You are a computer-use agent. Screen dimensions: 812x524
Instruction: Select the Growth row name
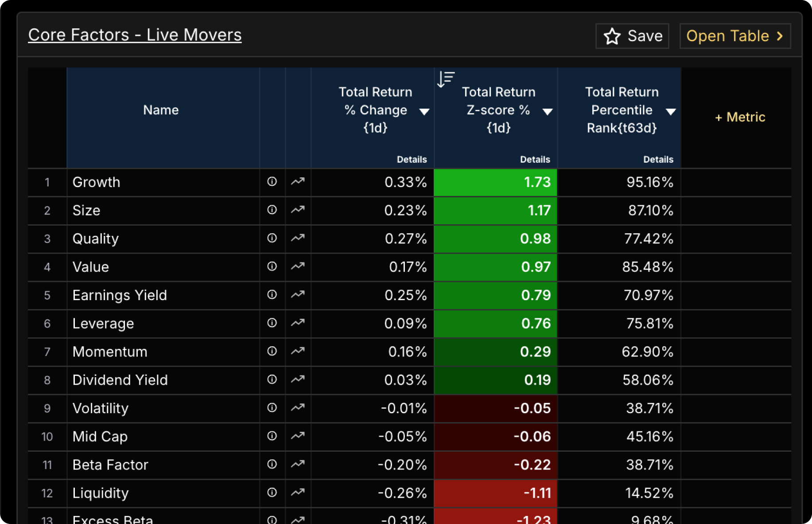click(x=96, y=182)
